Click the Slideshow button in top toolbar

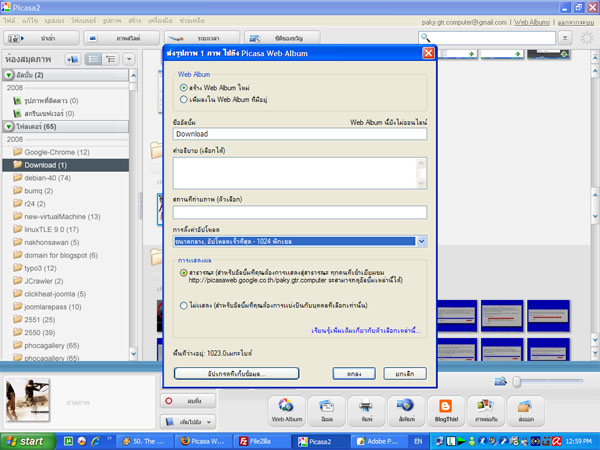coord(122,38)
